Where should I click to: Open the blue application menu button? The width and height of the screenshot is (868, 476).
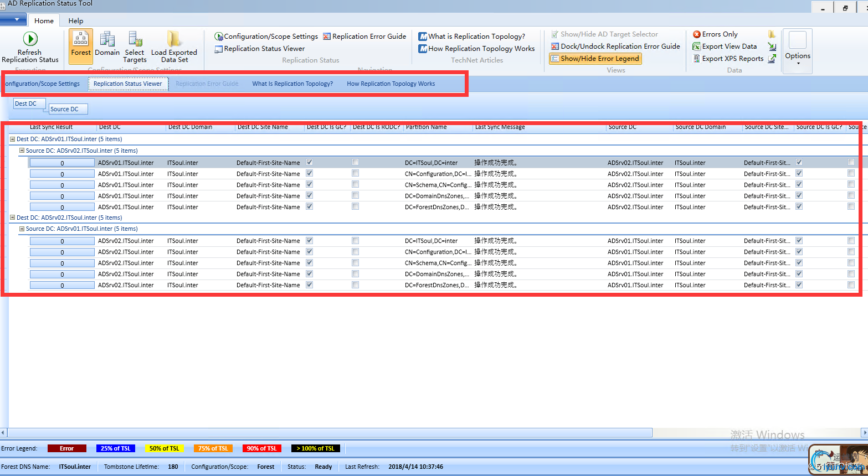click(13, 19)
